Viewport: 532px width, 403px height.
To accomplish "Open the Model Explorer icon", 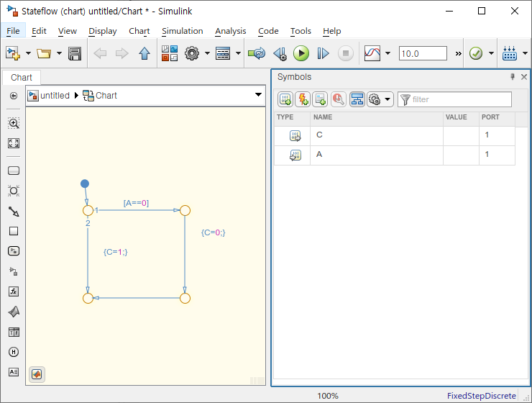I will [223, 53].
